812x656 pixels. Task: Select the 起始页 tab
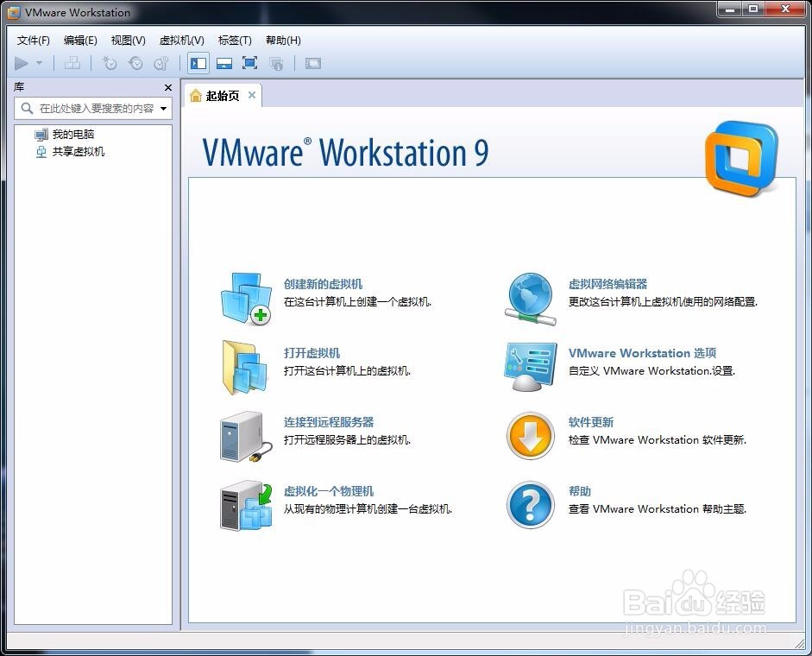[223, 95]
